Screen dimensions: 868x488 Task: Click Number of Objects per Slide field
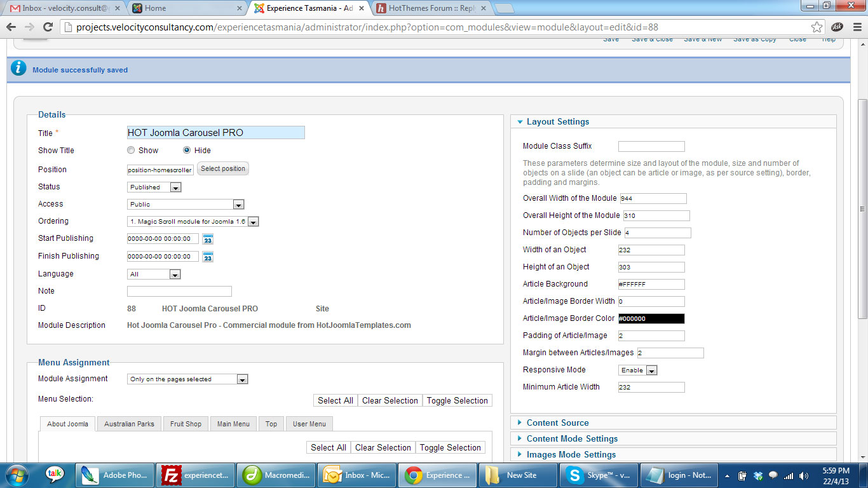[658, 233]
